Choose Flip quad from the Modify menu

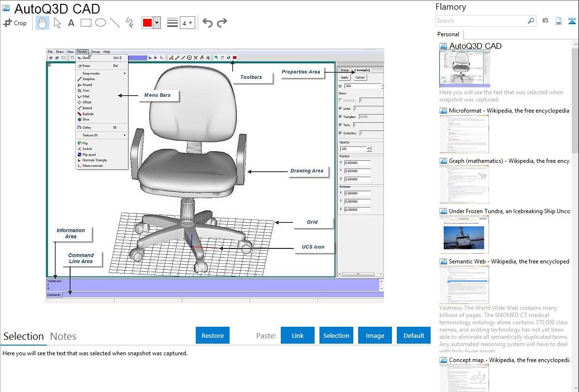click(101, 155)
